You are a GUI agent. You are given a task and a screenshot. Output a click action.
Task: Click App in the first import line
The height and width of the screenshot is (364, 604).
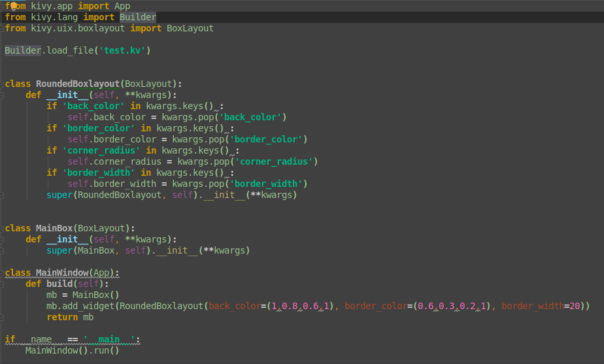[x=122, y=6]
